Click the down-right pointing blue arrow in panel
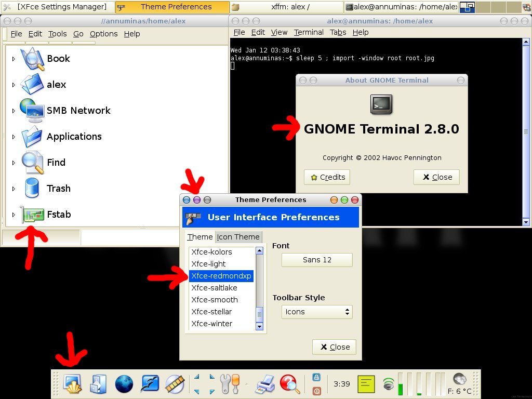 click(x=212, y=392)
